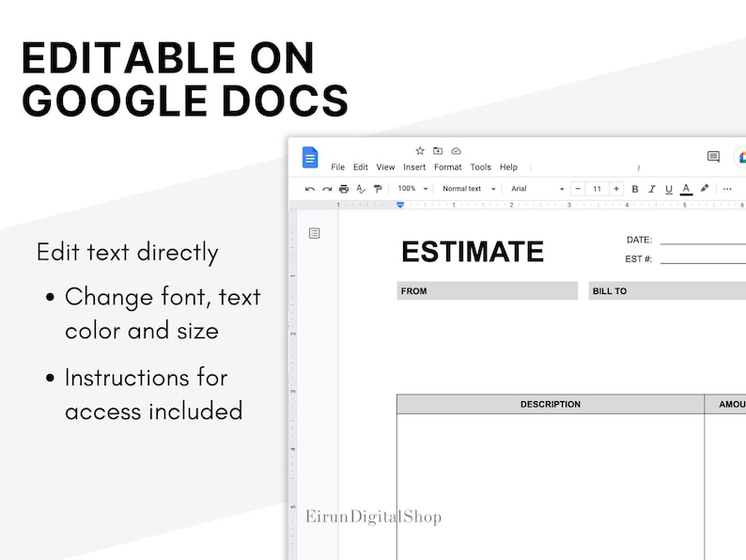This screenshot has width=746, height=560.
Task: Star the document
Action: [420, 151]
